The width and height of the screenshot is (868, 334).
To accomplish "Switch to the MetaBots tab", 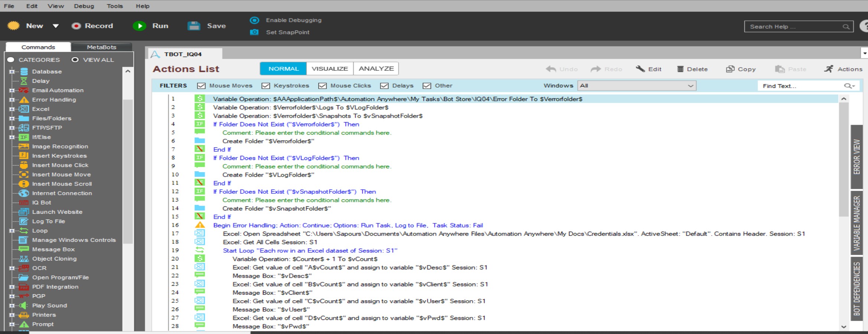I will [101, 47].
